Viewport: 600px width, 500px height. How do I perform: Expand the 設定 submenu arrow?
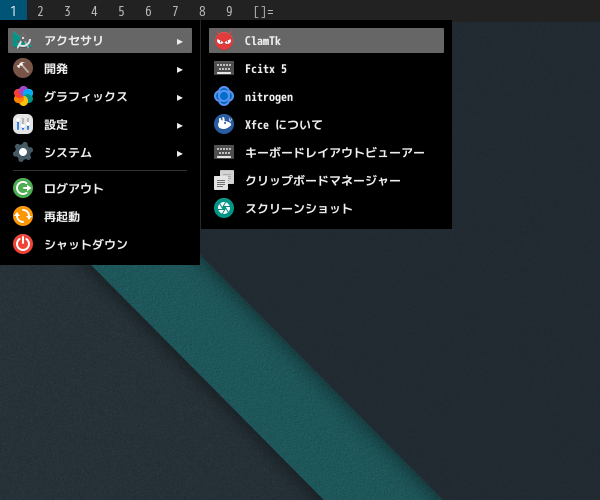coord(179,125)
